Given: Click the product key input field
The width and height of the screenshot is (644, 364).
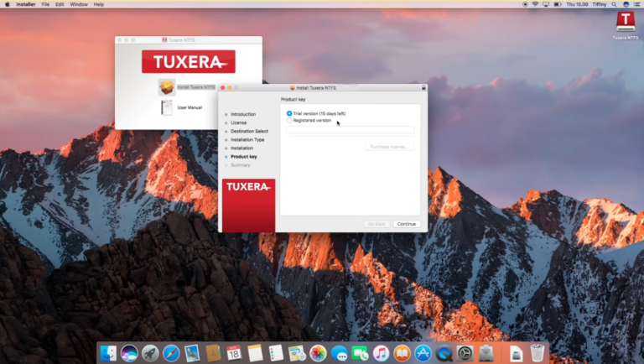Looking at the screenshot, I should pos(350,130).
